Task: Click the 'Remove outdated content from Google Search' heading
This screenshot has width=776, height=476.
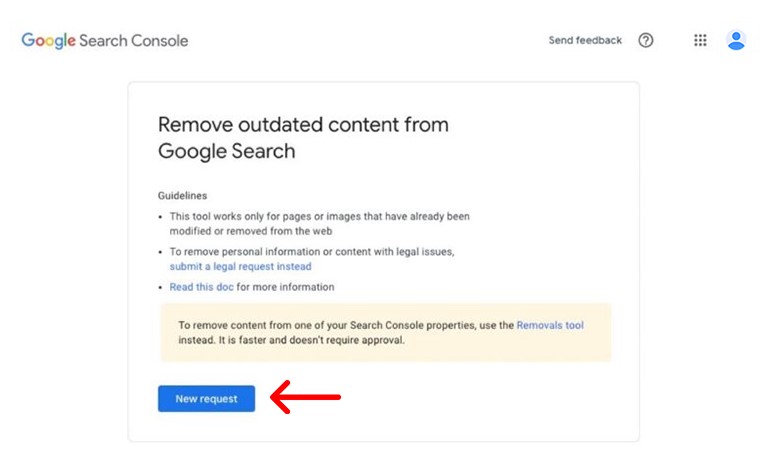Action: pyautogui.click(x=303, y=138)
